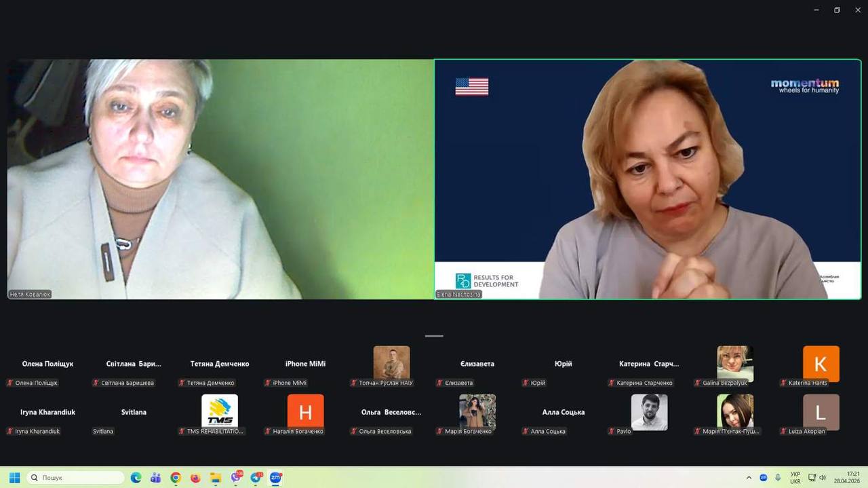Click the TMS Rehabilitation logo tile
Viewport: 868px width, 488px height.
click(x=220, y=411)
